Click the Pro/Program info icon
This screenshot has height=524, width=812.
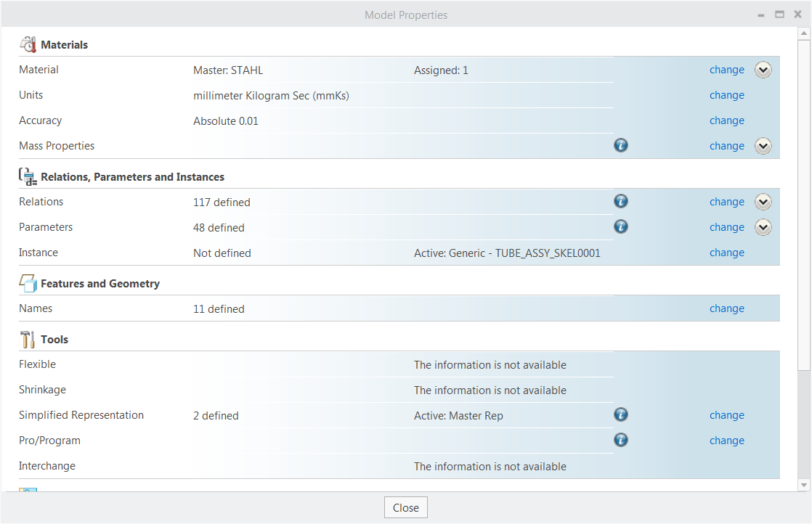tap(620, 440)
